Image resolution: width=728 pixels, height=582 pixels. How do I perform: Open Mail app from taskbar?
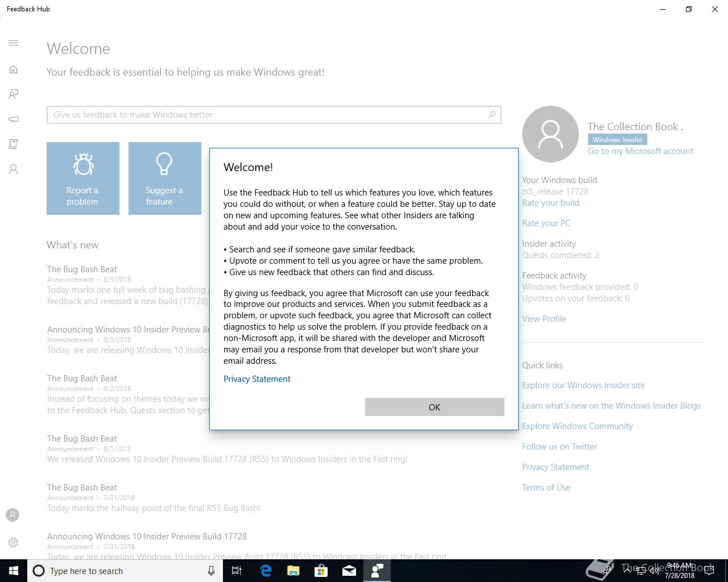click(349, 571)
